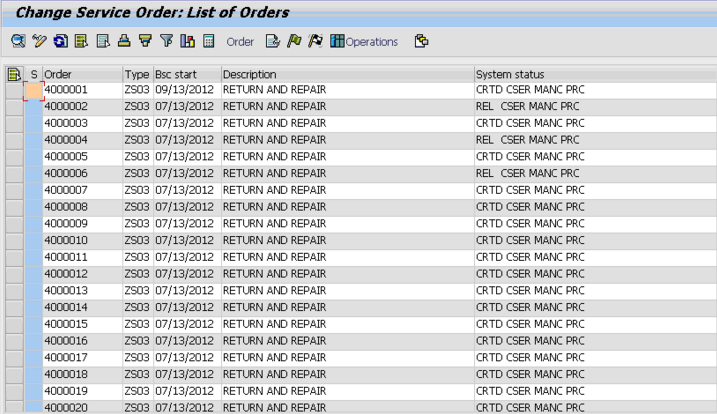Click order number 4000014
This screenshot has width=717, height=414.
tap(66, 307)
